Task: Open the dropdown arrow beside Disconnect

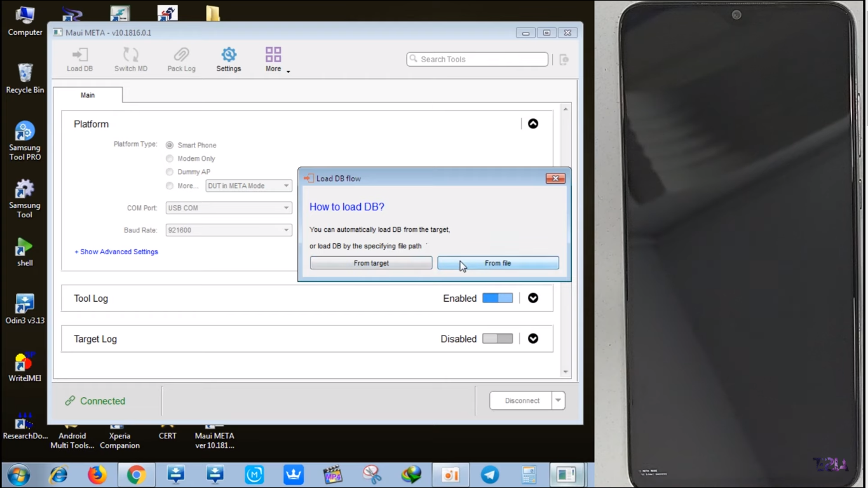Action: point(559,401)
